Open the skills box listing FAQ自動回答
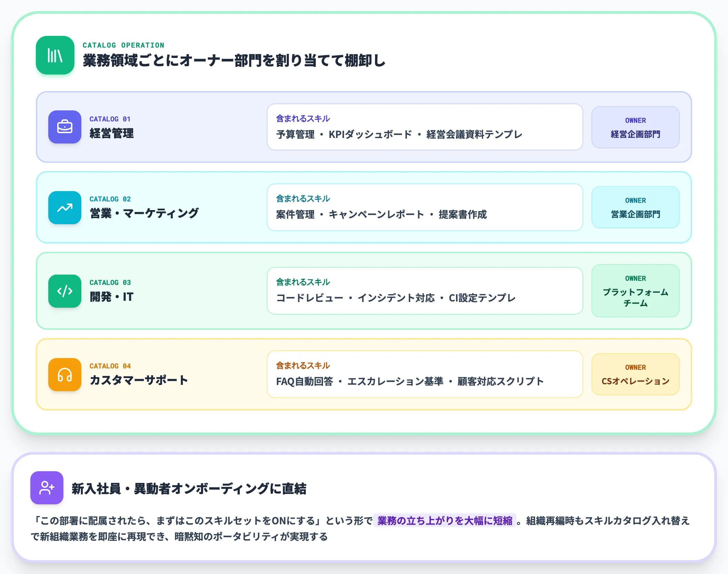The image size is (728, 574). pos(425,374)
